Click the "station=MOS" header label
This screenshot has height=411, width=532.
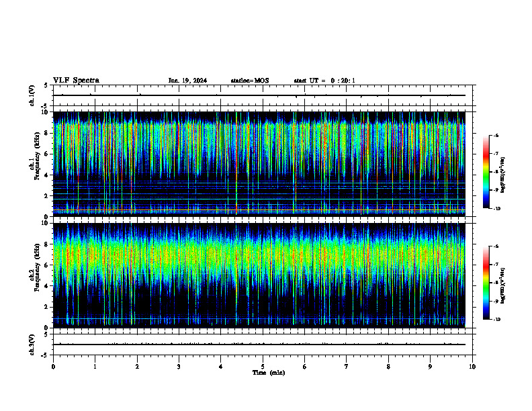pyautogui.click(x=250, y=81)
